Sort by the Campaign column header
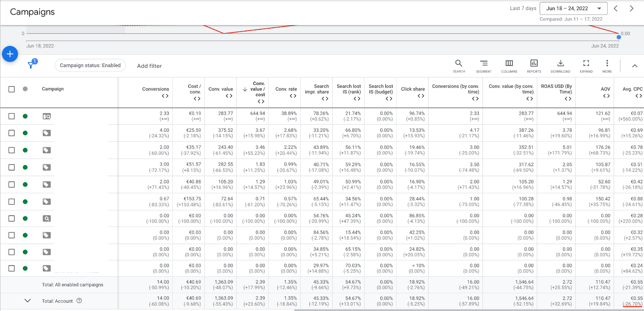 [53, 89]
